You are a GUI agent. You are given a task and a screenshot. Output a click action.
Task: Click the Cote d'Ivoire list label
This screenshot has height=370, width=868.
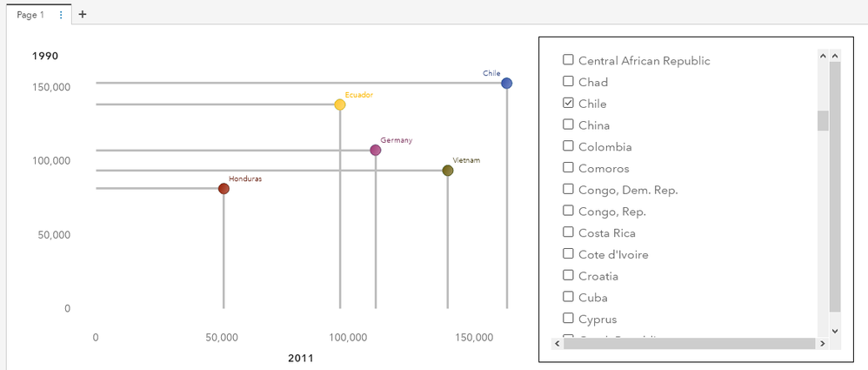(613, 254)
